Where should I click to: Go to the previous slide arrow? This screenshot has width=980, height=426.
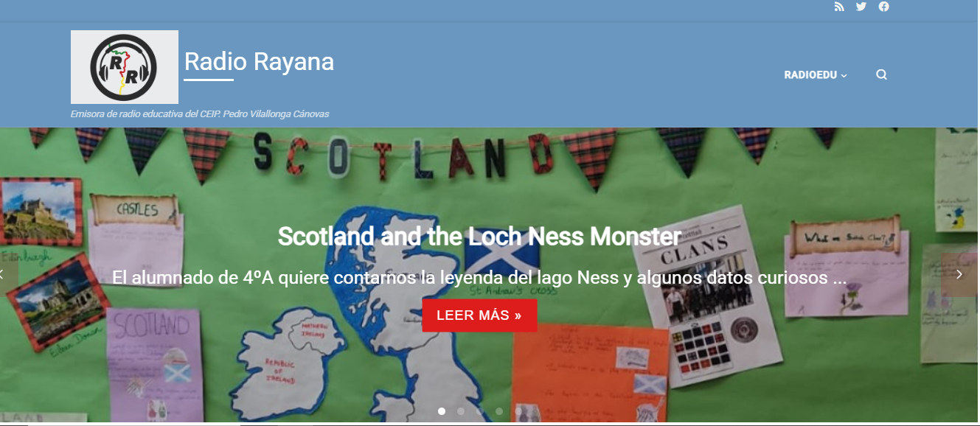(x=4, y=274)
